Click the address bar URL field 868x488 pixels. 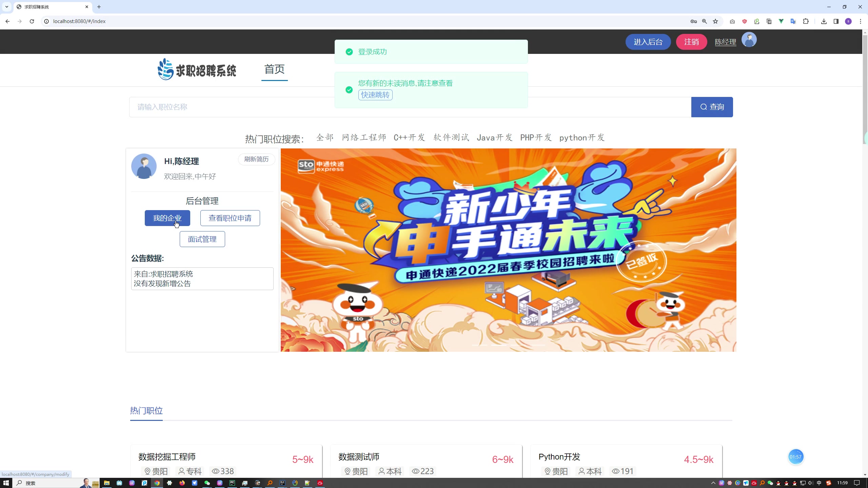point(366,21)
